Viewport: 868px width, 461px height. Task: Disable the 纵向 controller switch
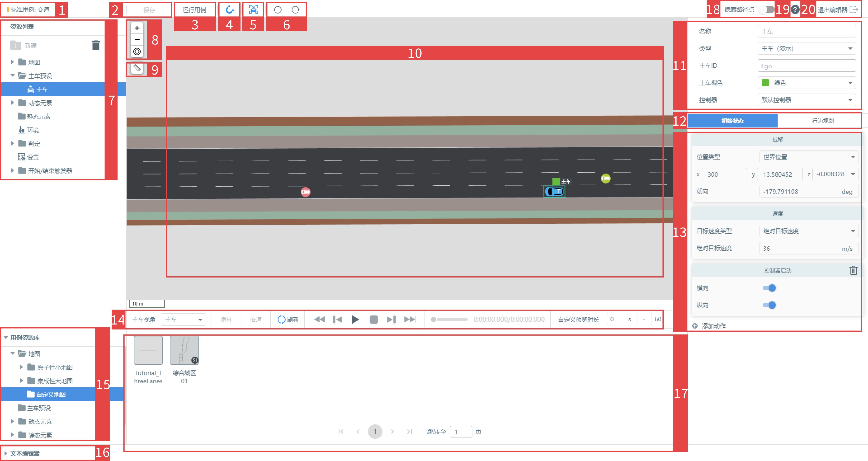click(x=769, y=305)
